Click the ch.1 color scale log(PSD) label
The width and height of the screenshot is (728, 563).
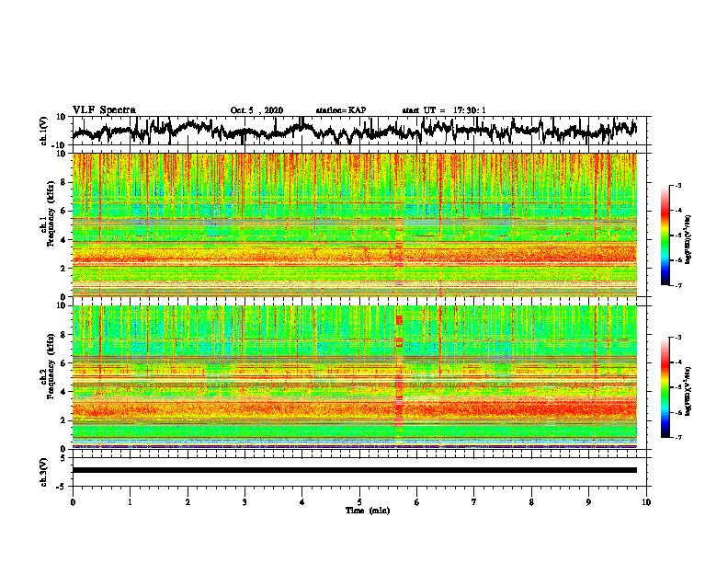point(688,240)
